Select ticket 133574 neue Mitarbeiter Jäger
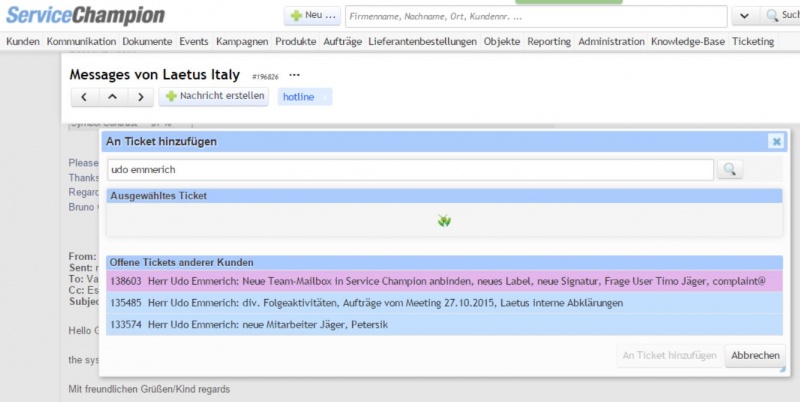Image resolution: width=800 pixels, height=402 pixels. click(x=444, y=324)
